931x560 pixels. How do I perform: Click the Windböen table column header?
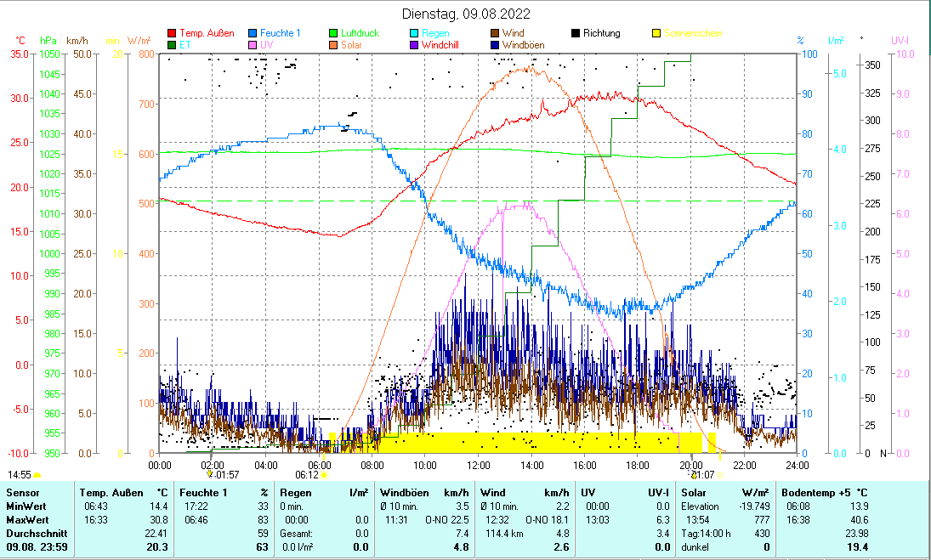(405, 493)
